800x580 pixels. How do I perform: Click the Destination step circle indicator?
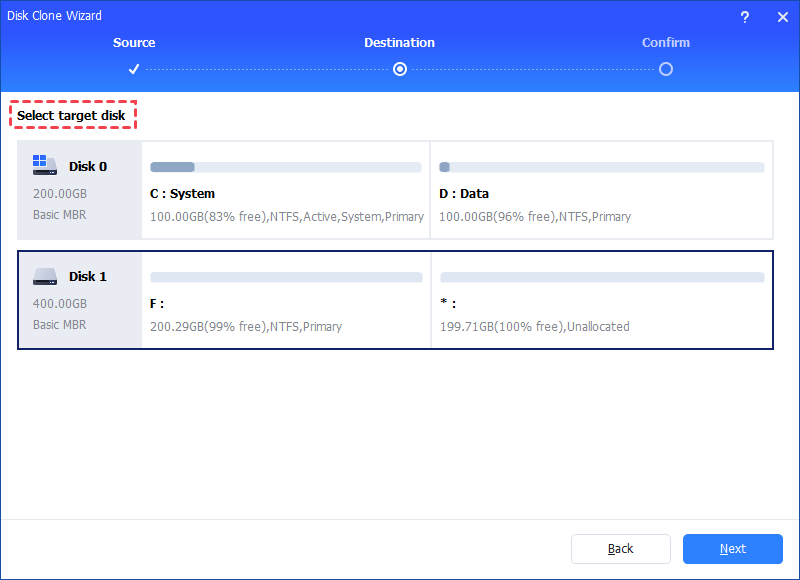click(x=400, y=69)
